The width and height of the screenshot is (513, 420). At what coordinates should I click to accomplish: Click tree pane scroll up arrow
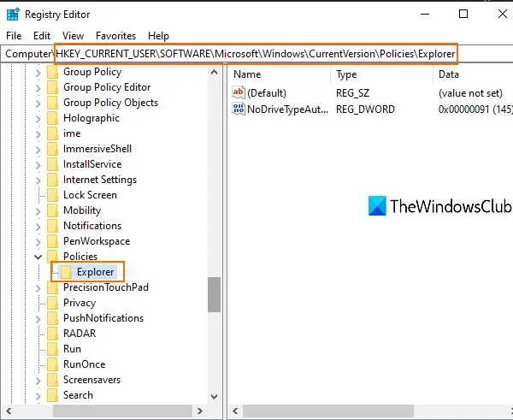point(215,72)
